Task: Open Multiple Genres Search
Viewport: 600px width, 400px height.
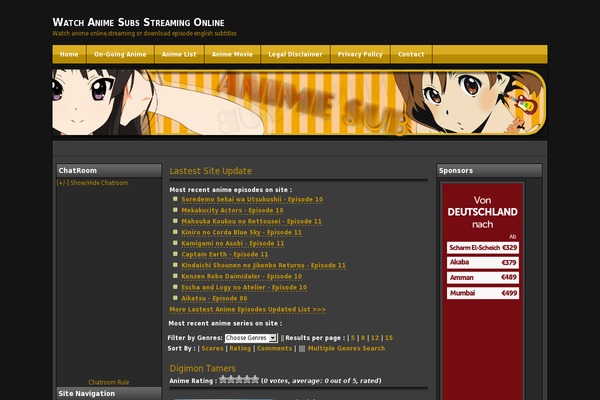Action: tap(346, 348)
